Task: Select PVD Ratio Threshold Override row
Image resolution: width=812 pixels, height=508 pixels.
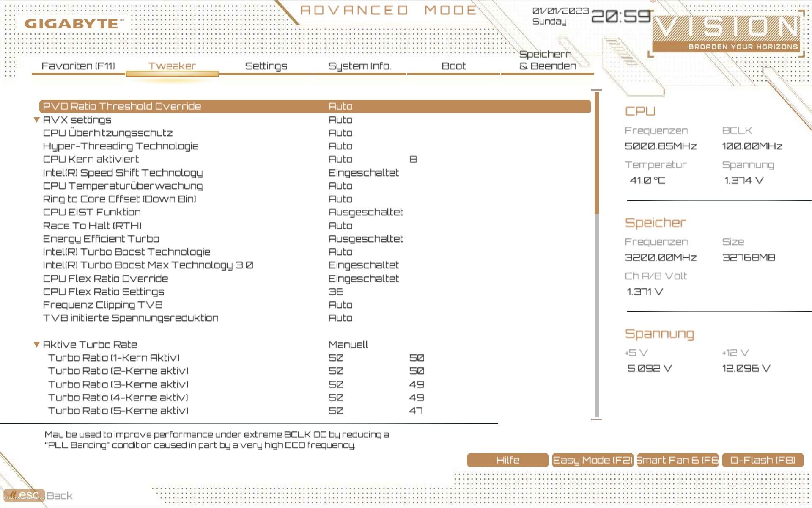Action: 315,106
